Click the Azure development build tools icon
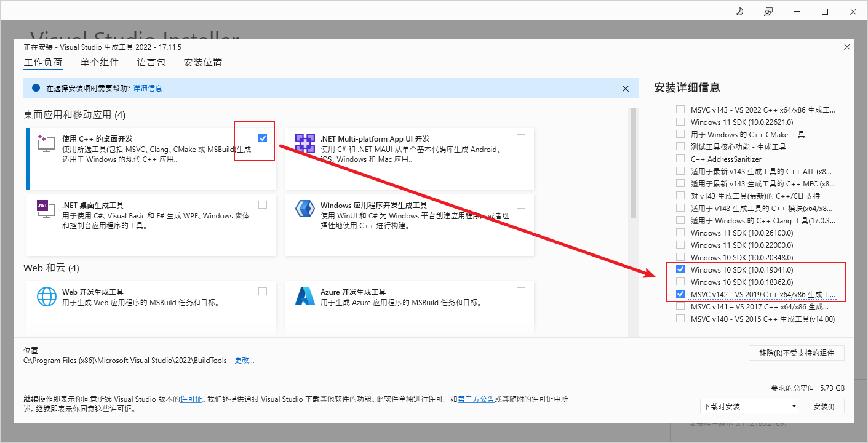Image resolution: width=868 pixels, height=443 pixels. pyautogui.click(x=305, y=297)
